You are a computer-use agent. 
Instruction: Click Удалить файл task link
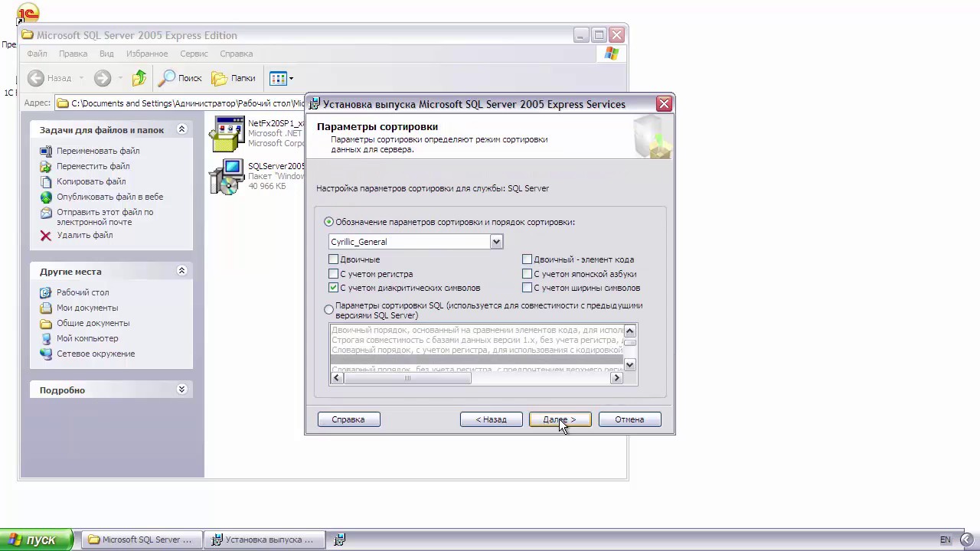click(85, 235)
